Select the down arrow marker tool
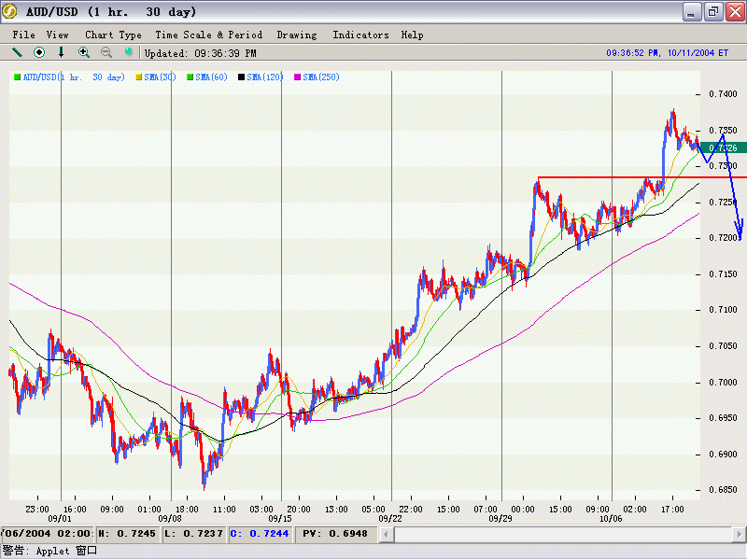Viewport: 747px width, 560px height. 62,53
